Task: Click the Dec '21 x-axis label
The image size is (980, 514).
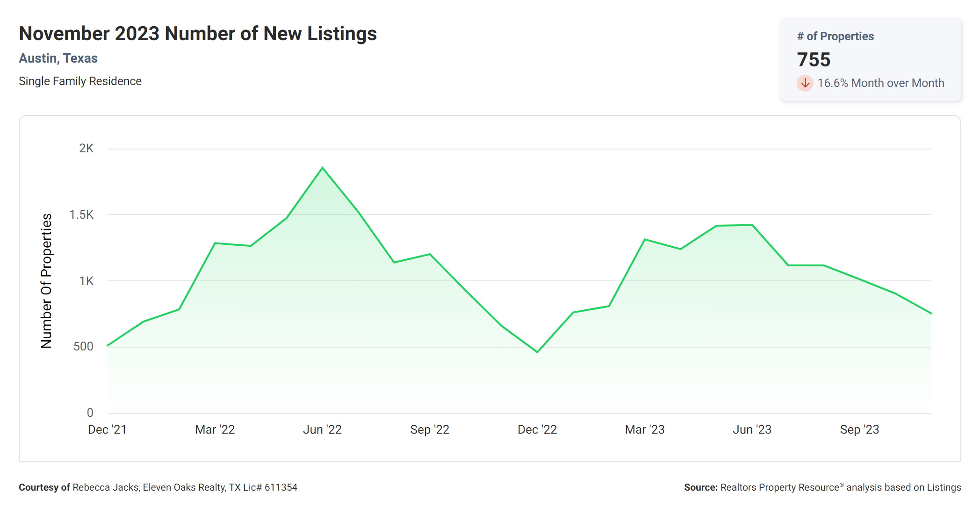Action: (x=107, y=429)
